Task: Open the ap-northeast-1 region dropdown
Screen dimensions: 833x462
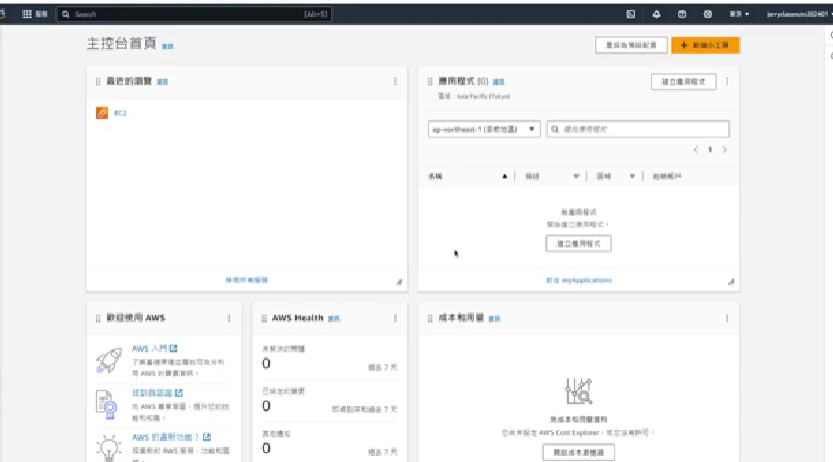Action: point(484,129)
